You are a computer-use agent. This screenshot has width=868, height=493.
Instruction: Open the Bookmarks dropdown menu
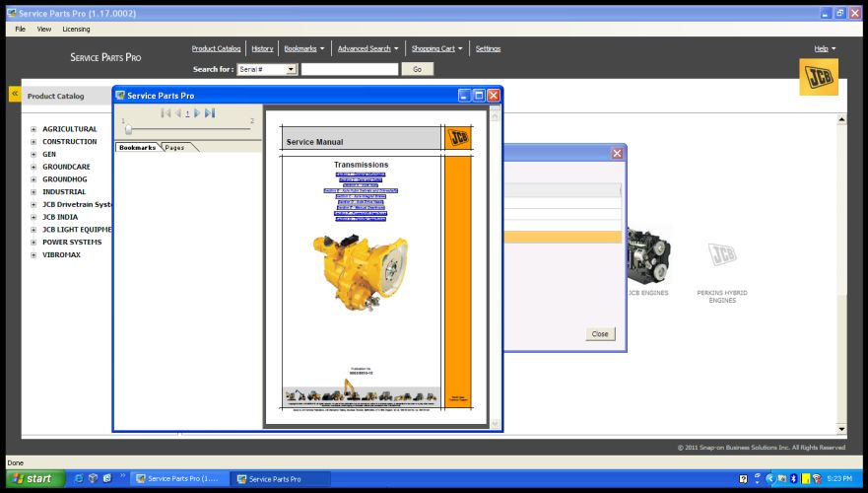pyautogui.click(x=303, y=48)
